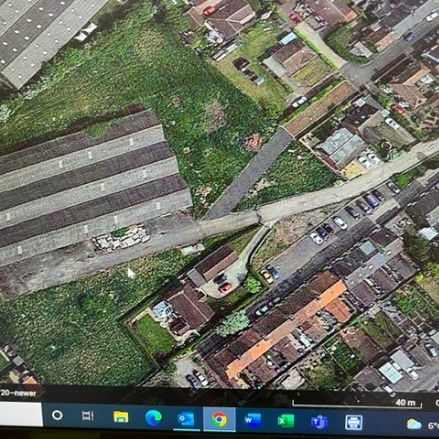
Task: Open Task View on the taskbar
Action: (x=88, y=416)
